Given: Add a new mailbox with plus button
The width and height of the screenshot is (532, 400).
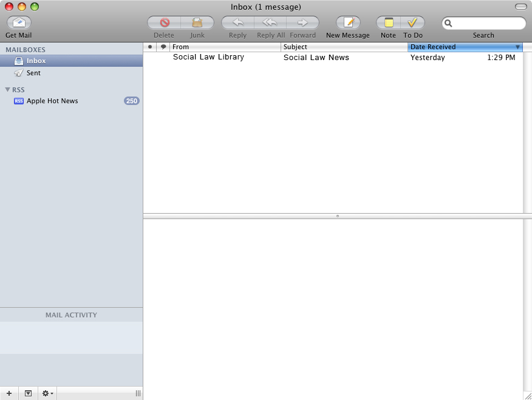Looking at the screenshot, I should pyautogui.click(x=9, y=393).
